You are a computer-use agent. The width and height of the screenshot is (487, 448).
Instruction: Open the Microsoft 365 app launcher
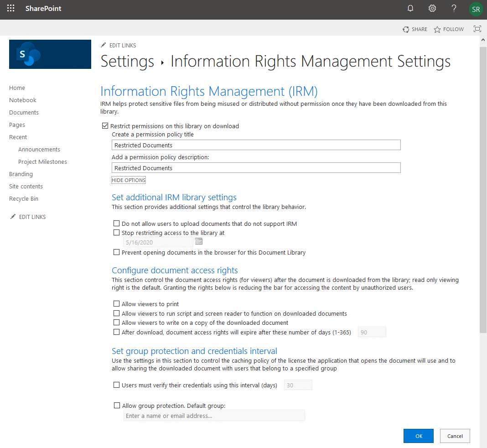[x=10, y=8]
